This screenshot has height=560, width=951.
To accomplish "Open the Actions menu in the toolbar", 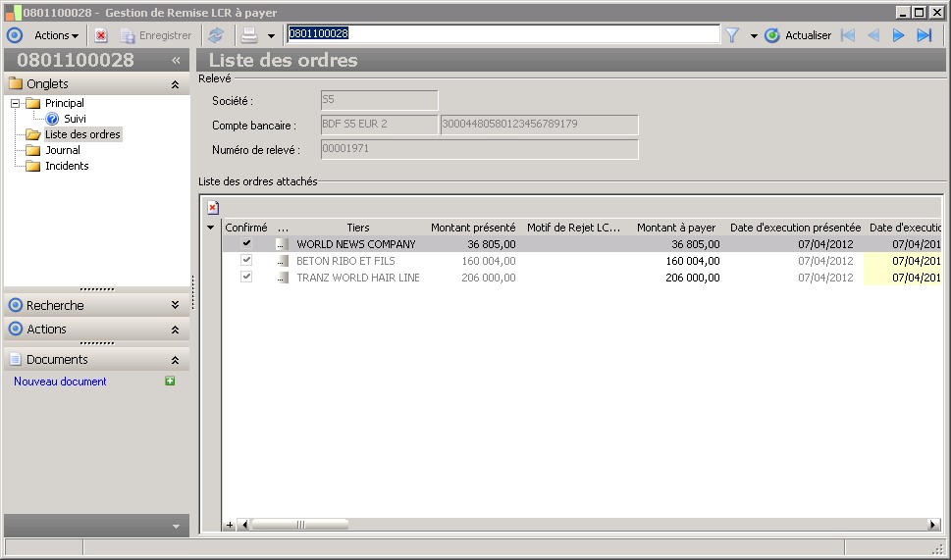I will [56, 35].
